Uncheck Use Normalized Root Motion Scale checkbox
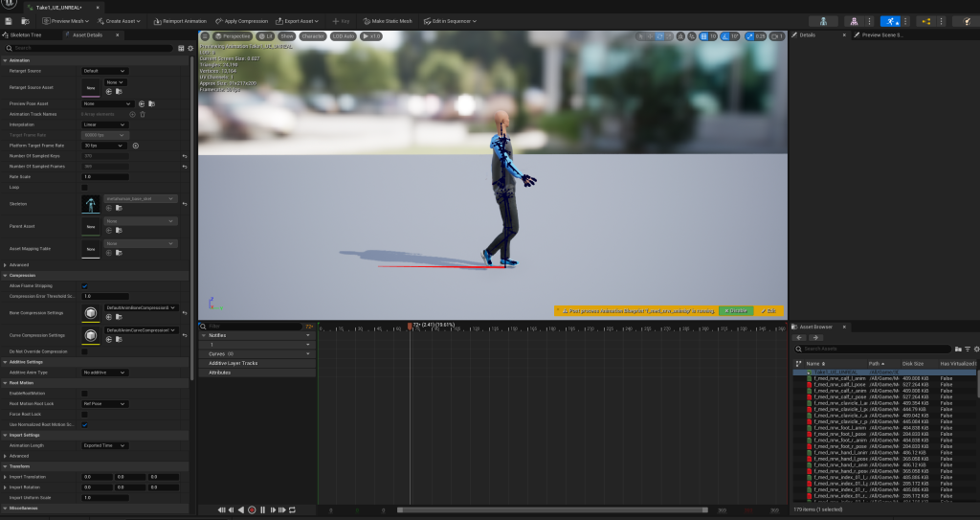The image size is (980, 520). [x=84, y=425]
